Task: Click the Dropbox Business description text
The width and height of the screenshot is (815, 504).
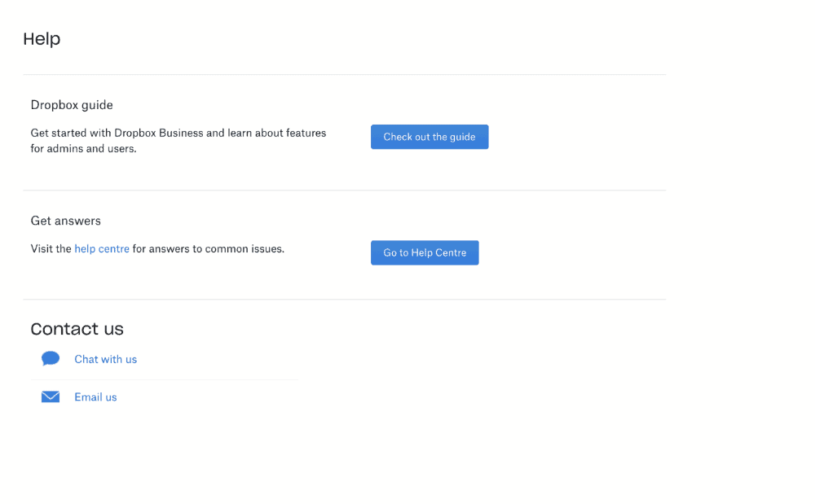Action: (178, 140)
